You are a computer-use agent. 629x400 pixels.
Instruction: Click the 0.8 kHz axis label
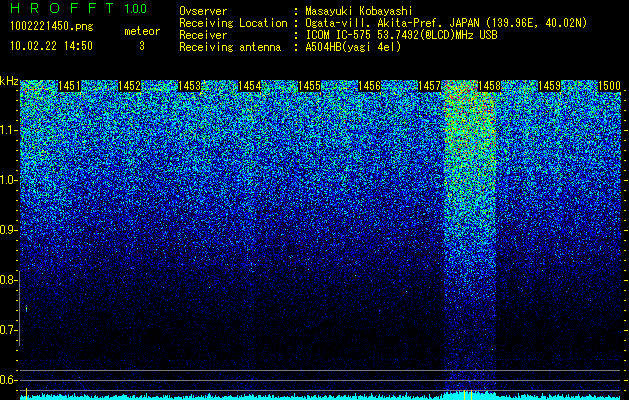[8, 280]
